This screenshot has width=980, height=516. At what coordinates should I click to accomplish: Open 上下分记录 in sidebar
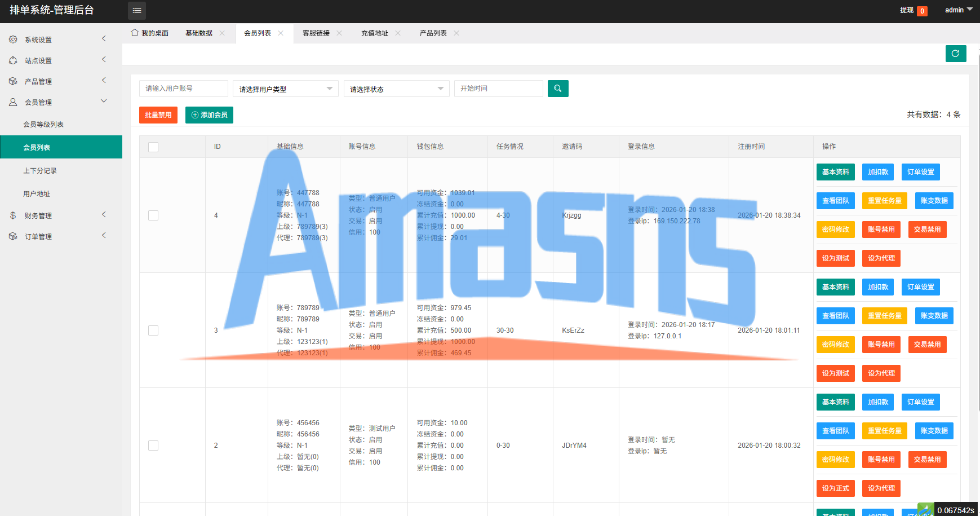(61, 170)
